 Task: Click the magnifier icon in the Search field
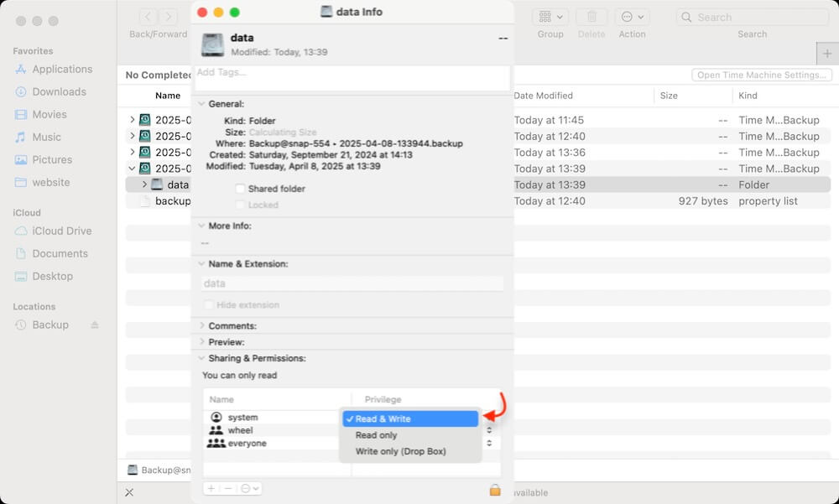686,17
